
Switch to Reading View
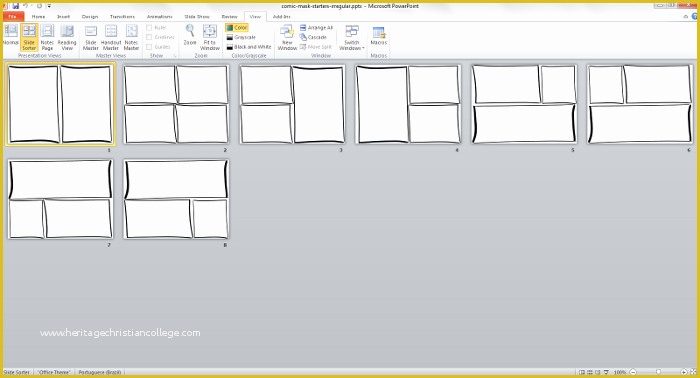(x=67, y=37)
